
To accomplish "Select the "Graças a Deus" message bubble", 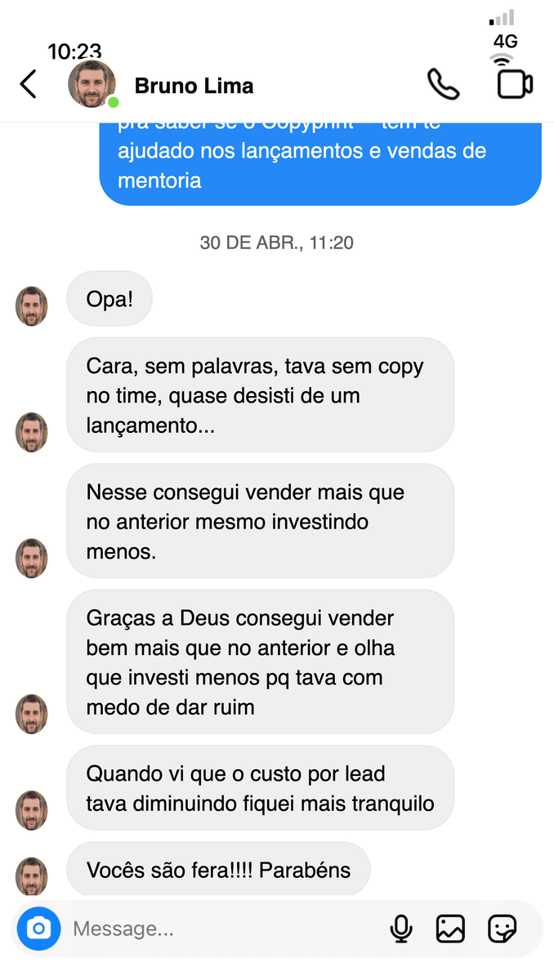I will click(x=260, y=662).
